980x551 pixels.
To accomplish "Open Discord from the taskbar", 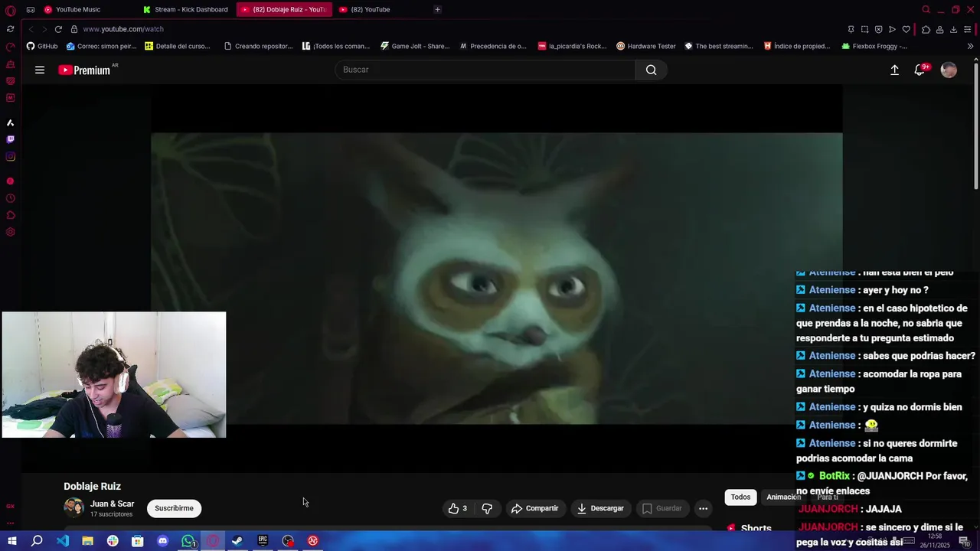I will [162, 541].
